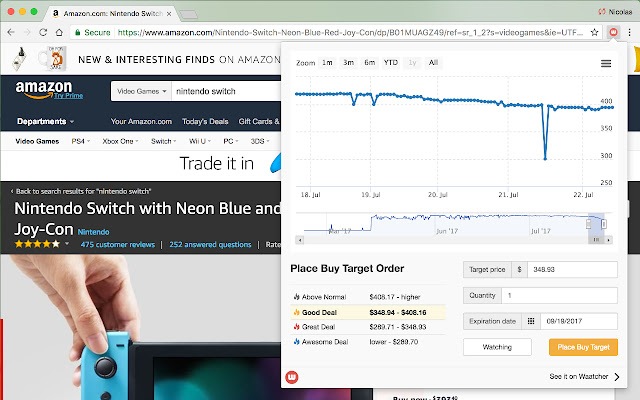Click the Try Prime link
Screen dimensions: 640x400
pyautogui.click(x=69, y=96)
